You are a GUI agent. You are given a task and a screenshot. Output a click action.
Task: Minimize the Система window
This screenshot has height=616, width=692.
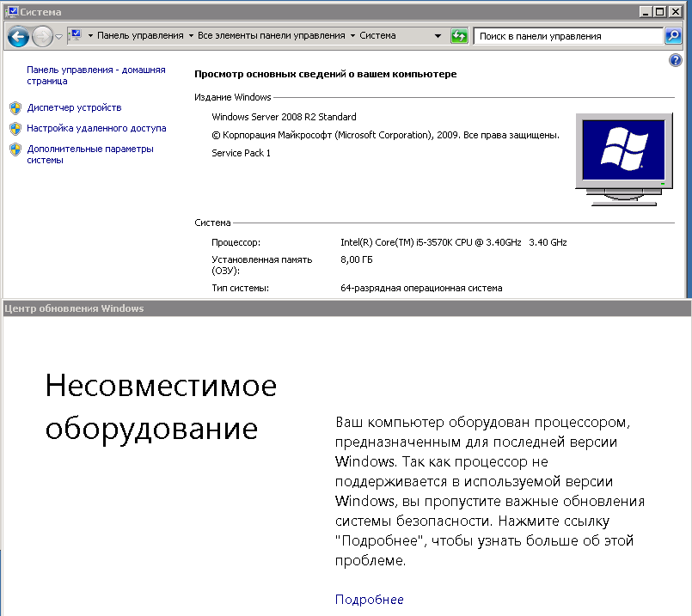pos(646,12)
